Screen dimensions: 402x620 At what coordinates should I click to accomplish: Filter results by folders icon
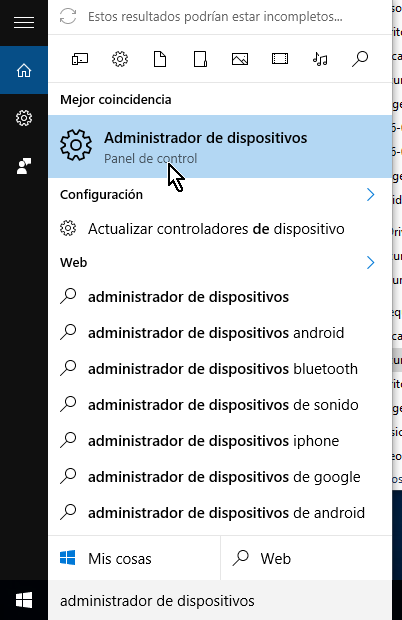pos(200,59)
